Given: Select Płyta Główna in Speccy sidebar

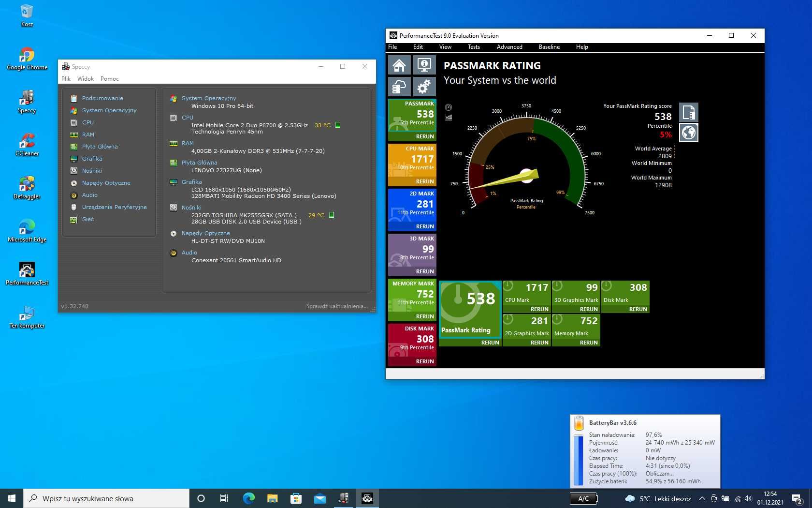Looking at the screenshot, I should click(x=100, y=147).
